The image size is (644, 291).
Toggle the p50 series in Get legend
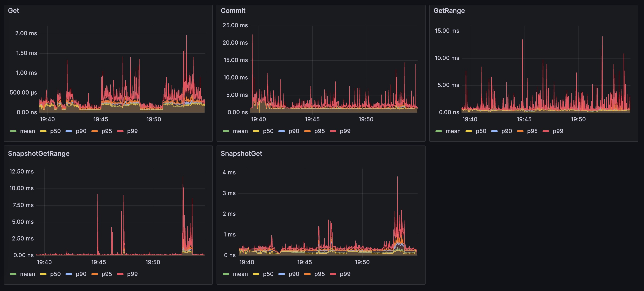click(55, 131)
